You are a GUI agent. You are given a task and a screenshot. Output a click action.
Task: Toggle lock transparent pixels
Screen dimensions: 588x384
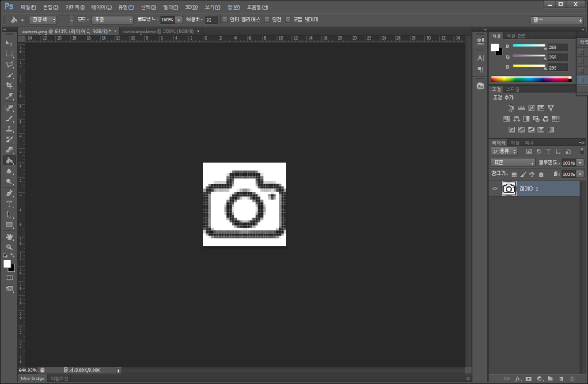(514, 174)
